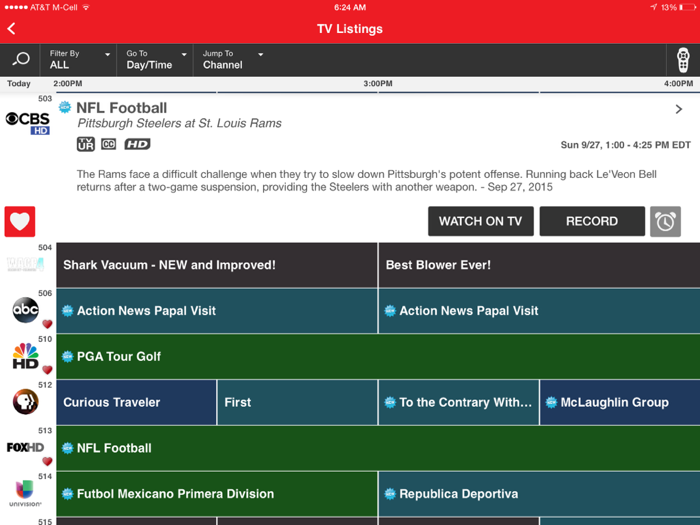Screen dimensions: 700x525
Task: Click the CC closed caption badge
Action: coord(108,144)
